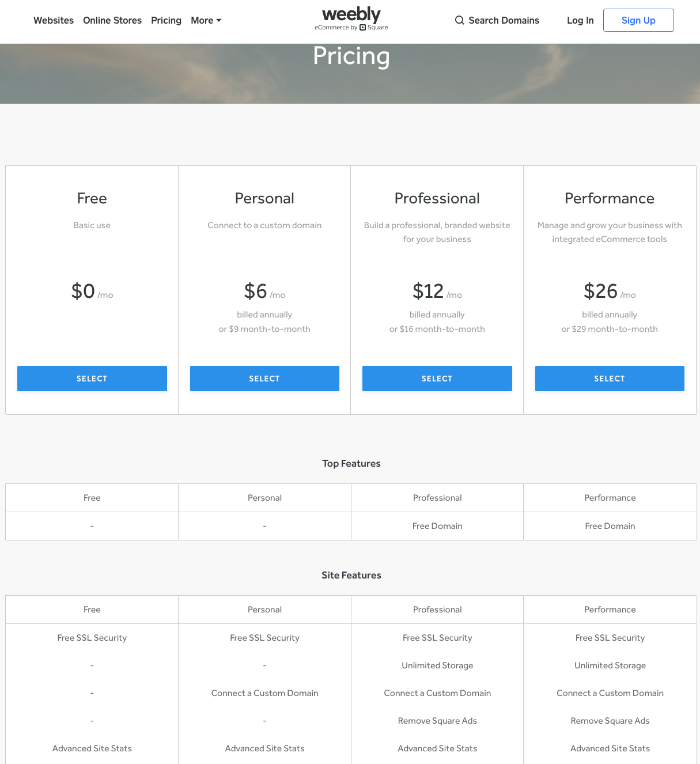
Task: Select the Free plan
Action: pyautogui.click(x=92, y=379)
